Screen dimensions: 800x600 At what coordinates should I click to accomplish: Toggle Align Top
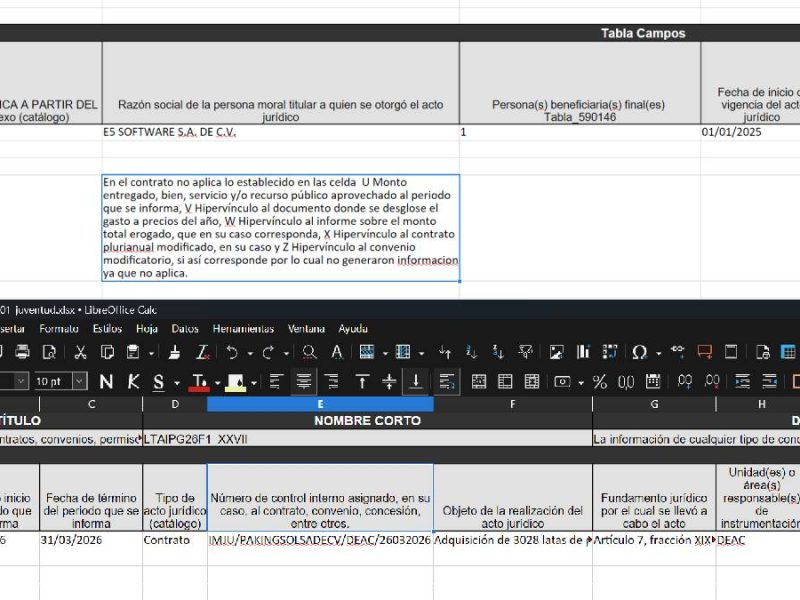point(362,382)
